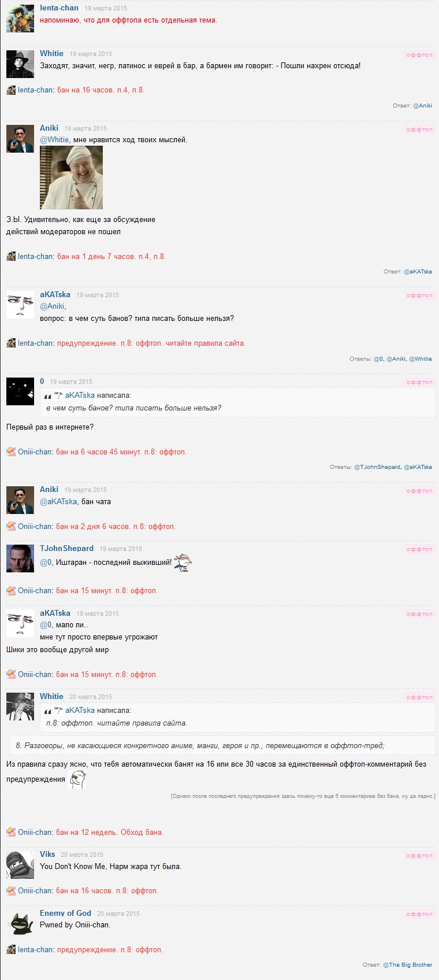Click the оффтоп tag on Viks' comment
The image size is (439, 980).
coord(419,856)
